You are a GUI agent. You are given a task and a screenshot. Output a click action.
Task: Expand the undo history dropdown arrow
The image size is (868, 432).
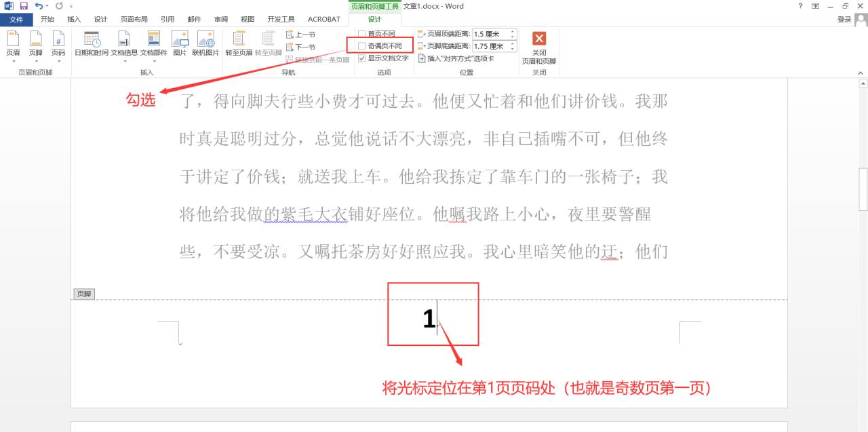(x=47, y=6)
